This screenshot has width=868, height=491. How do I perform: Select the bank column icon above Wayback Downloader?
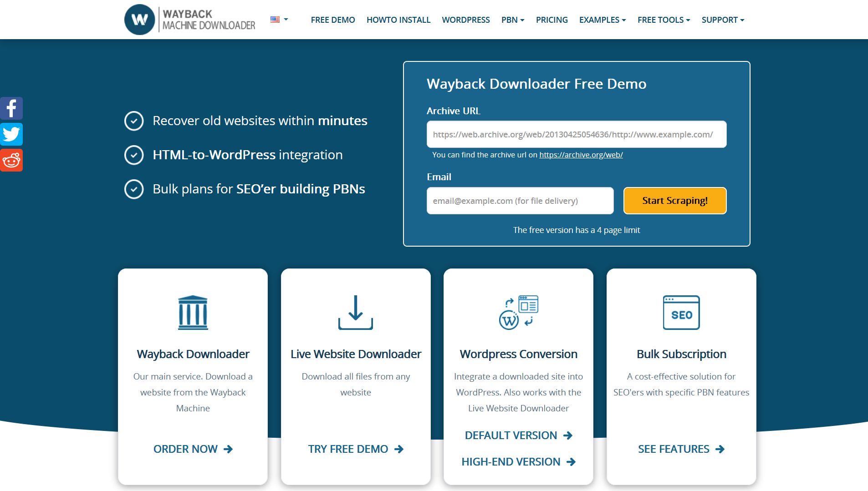pyautogui.click(x=193, y=312)
